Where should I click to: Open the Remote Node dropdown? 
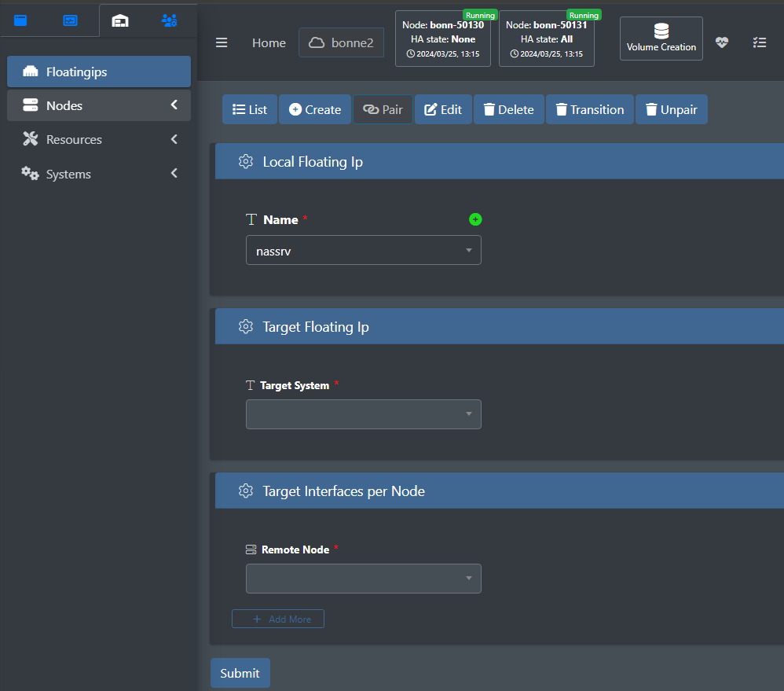click(364, 579)
